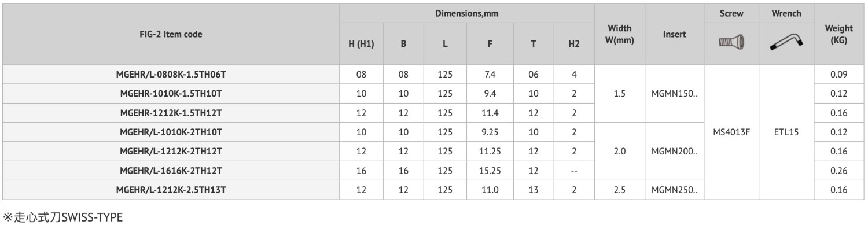Click the Width W(mm) column header
Screen dimensions: 868x225
pos(619,34)
